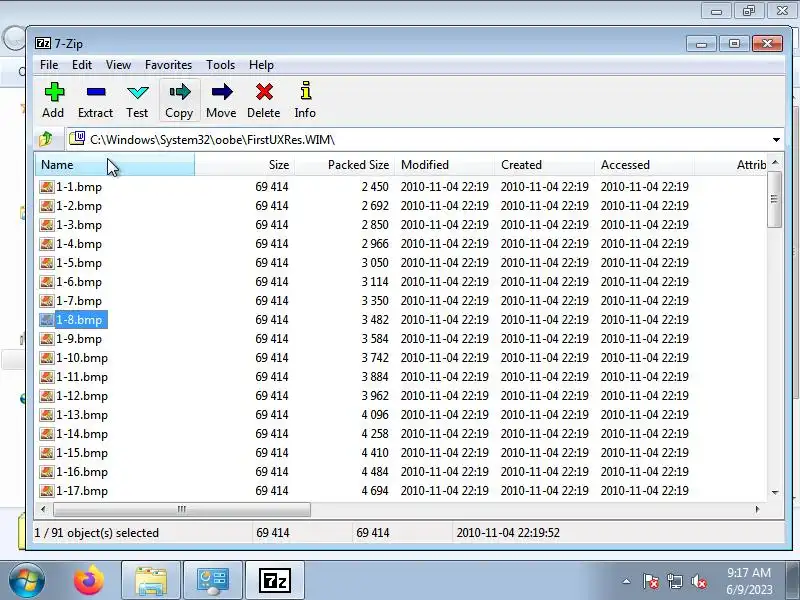Select the 1-3.bmp file icon

[x=46, y=224]
